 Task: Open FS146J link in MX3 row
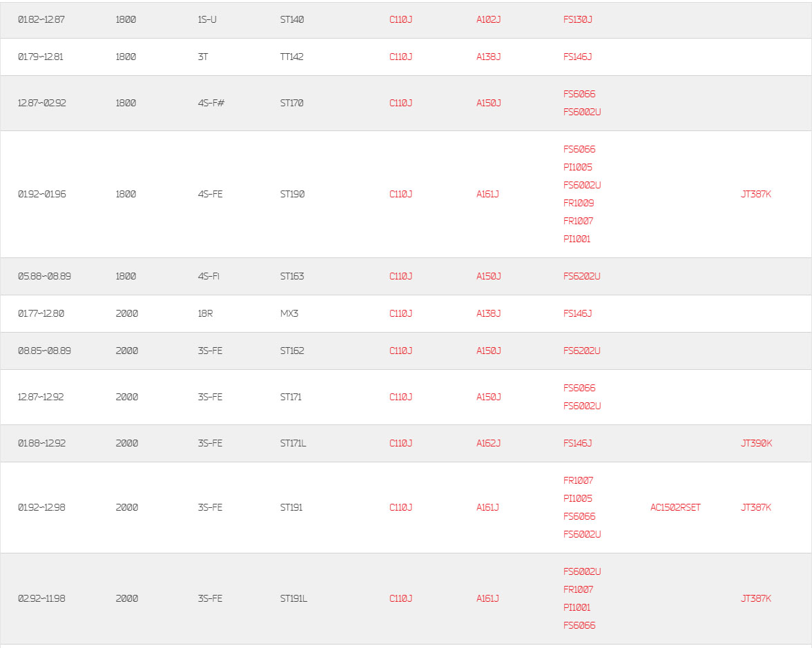pyautogui.click(x=577, y=313)
